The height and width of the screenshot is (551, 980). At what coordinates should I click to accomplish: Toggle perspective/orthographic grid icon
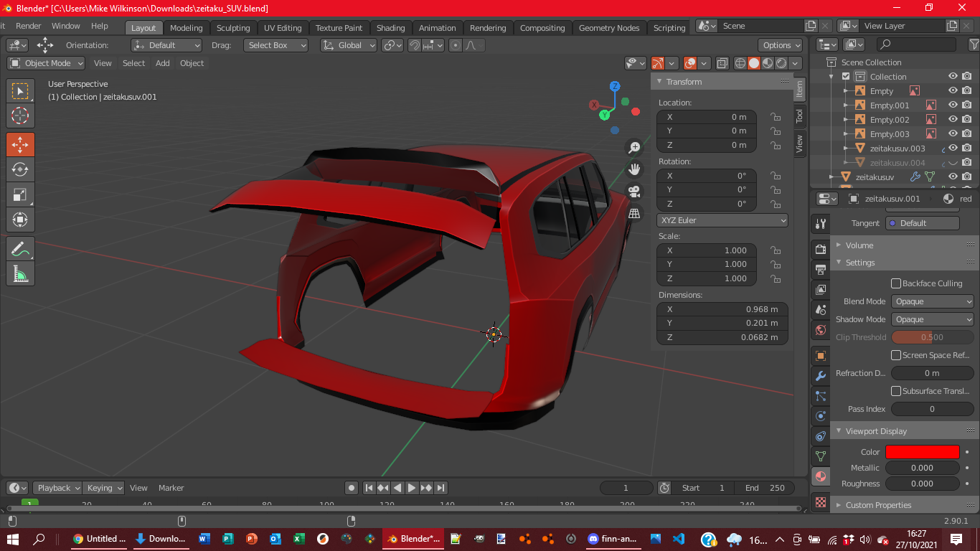point(634,213)
